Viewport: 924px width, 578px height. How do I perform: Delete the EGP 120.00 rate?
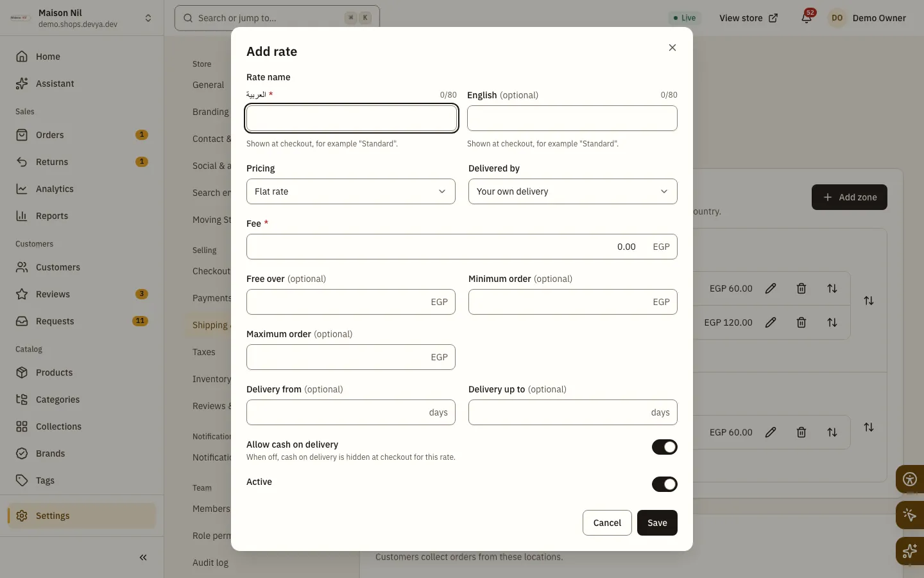pos(801,322)
